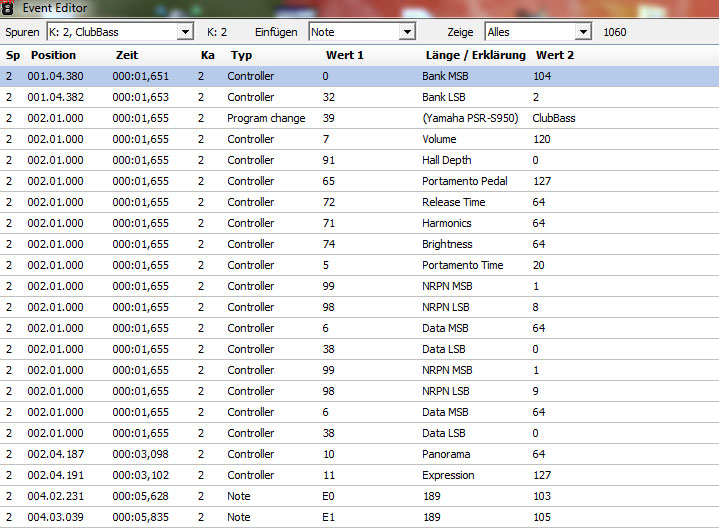The height and width of the screenshot is (528, 719).
Task: Select the Bank MSB controller row
Action: click(x=359, y=76)
